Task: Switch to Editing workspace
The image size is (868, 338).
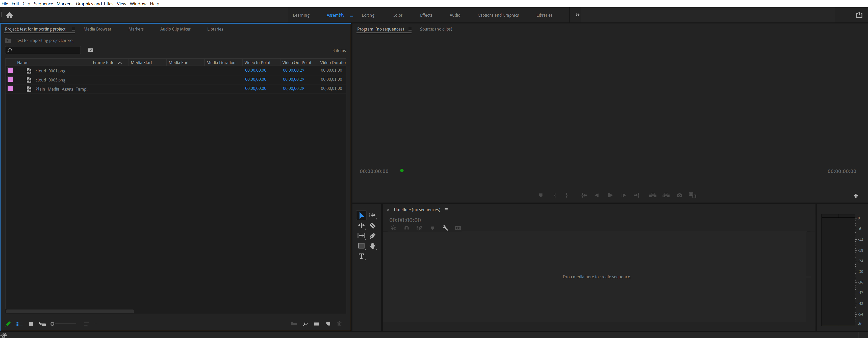Action: tap(368, 15)
